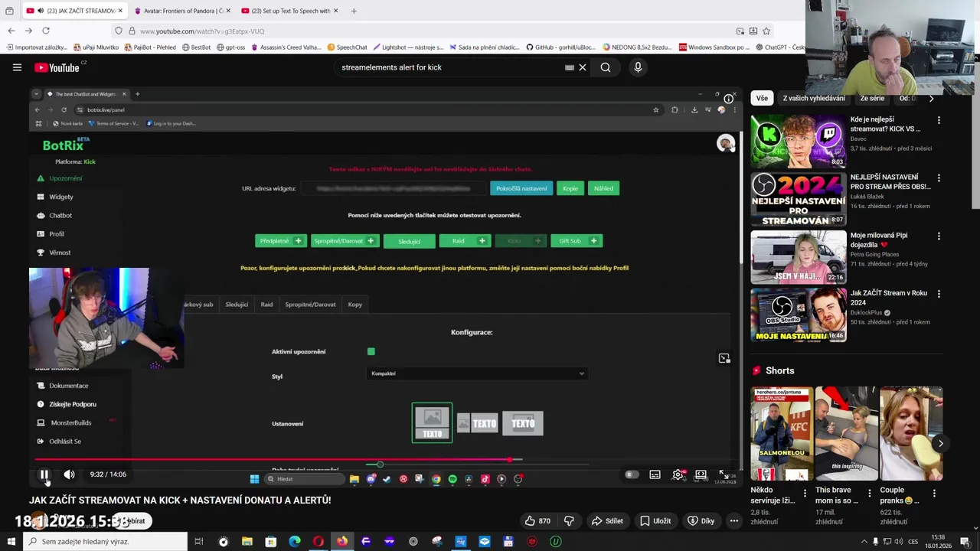Select the Z vašich vyhledávání chip

tap(814, 99)
